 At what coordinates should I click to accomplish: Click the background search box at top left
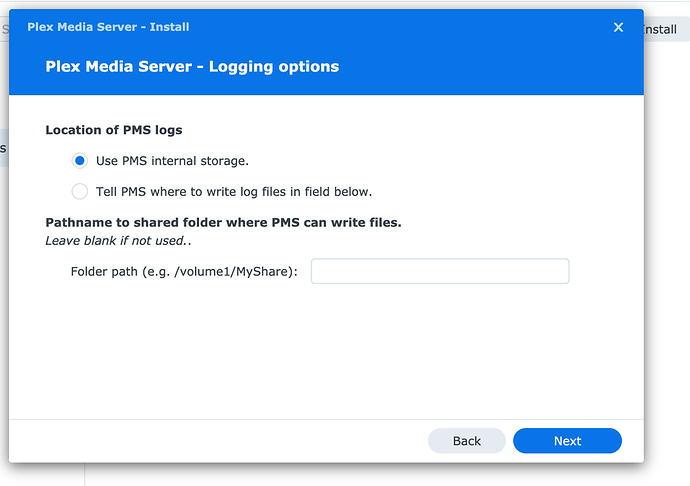point(4,30)
